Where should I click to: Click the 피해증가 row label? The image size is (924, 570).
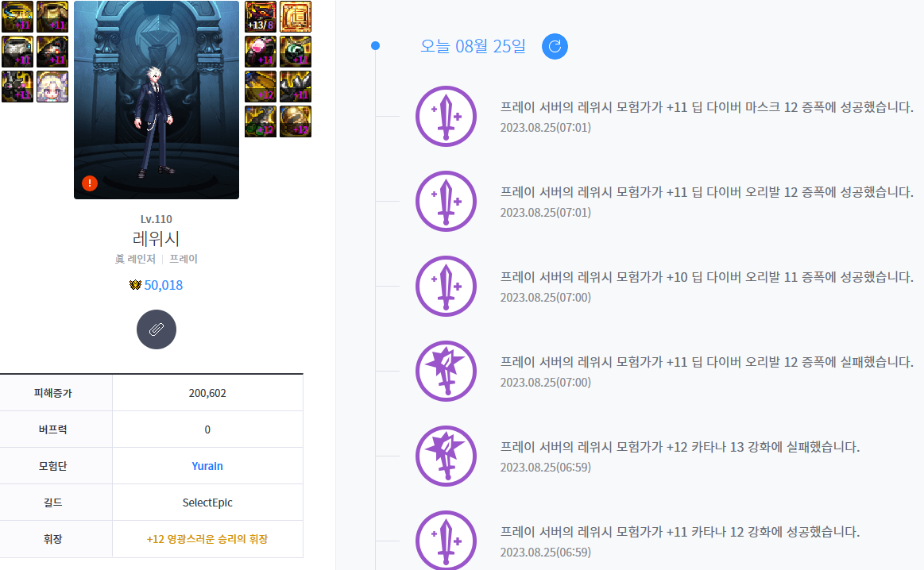coord(53,393)
